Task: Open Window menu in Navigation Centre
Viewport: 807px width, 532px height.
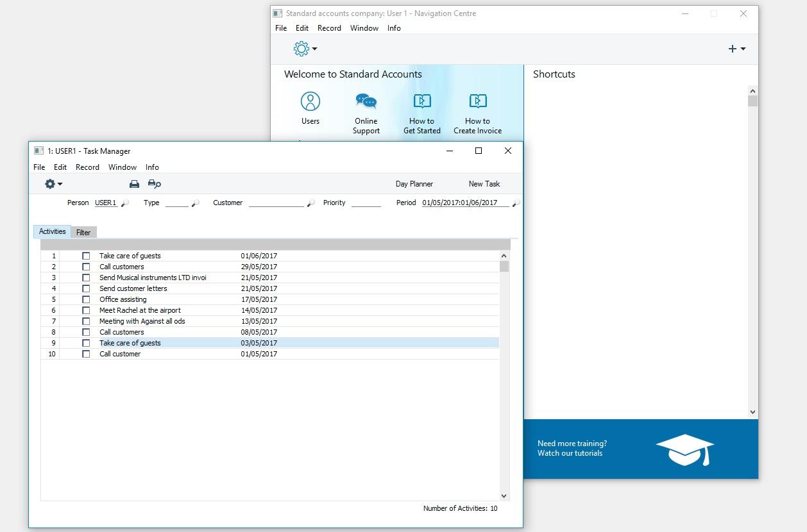Action: (364, 28)
